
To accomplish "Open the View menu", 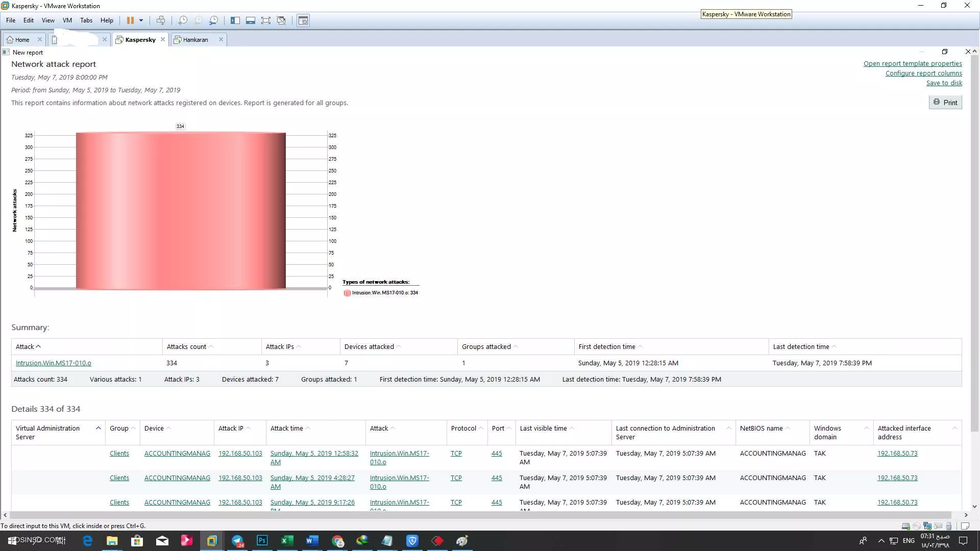I will pos(48,20).
